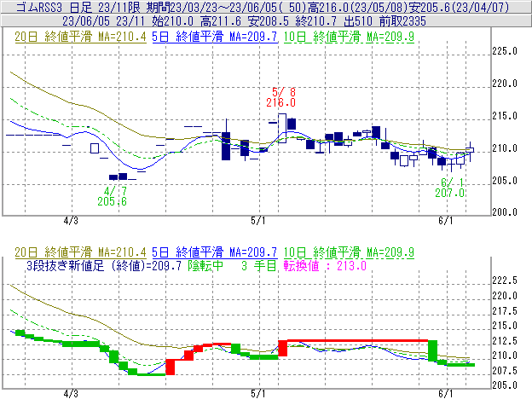The width and height of the screenshot is (532, 405).
Task: Click the green '3 手目' count text
Action: 259,265
